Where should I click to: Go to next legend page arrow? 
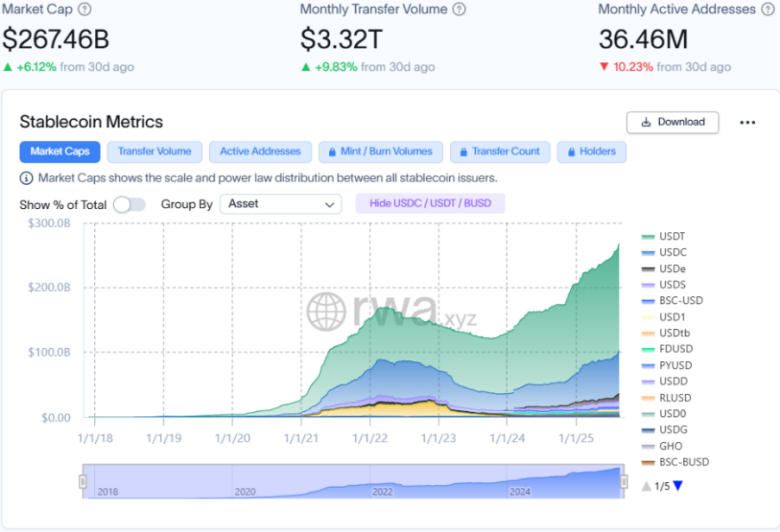click(678, 486)
